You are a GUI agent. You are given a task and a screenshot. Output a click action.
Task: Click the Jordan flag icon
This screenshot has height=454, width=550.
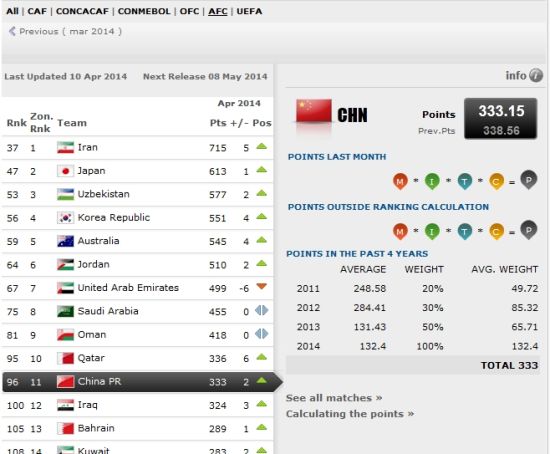(66, 265)
